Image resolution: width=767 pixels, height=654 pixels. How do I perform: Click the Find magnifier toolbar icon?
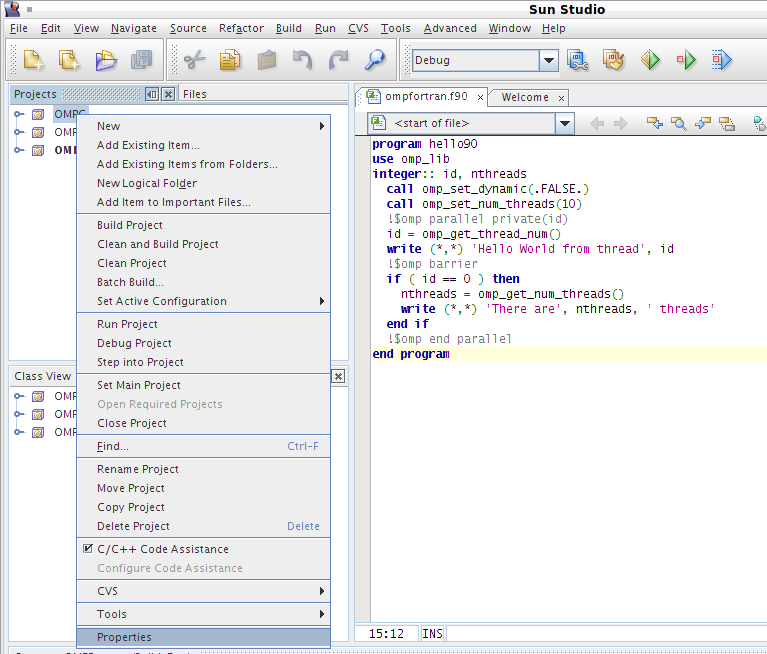point(375,60)
